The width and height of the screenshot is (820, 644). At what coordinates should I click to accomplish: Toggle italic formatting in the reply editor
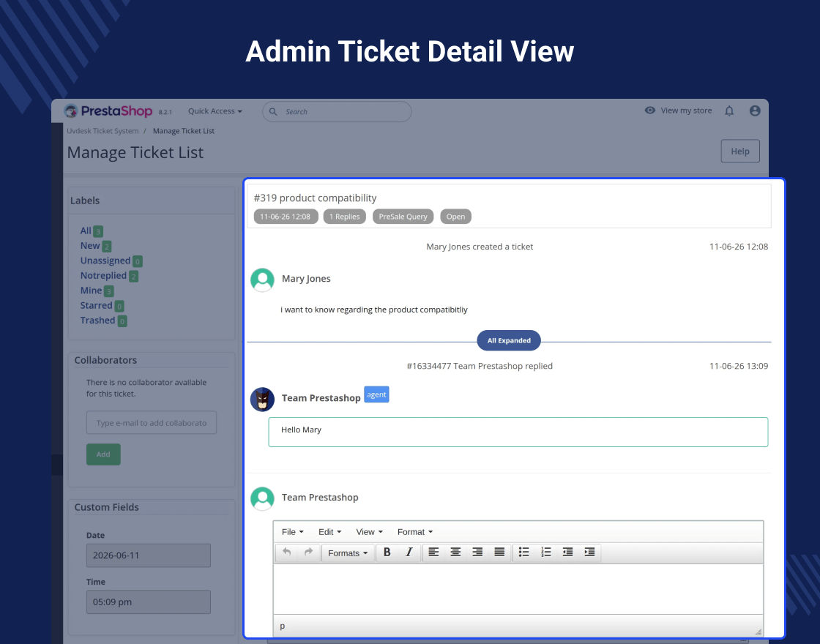click(409, 552)
